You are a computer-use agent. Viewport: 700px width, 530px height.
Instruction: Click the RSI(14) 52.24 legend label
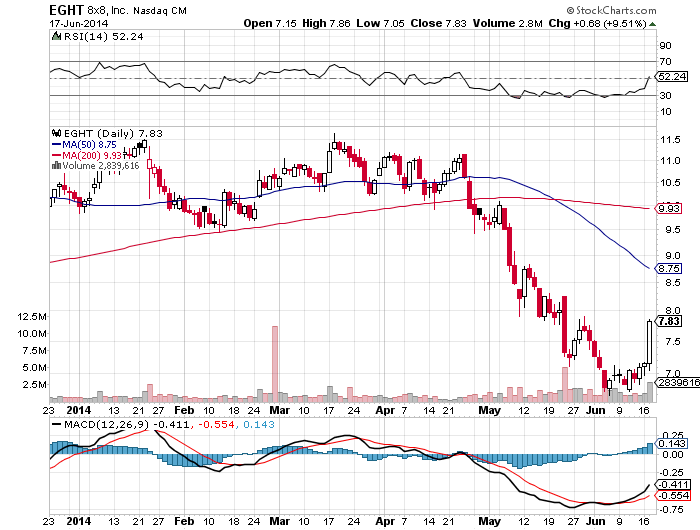coord(104,37)
